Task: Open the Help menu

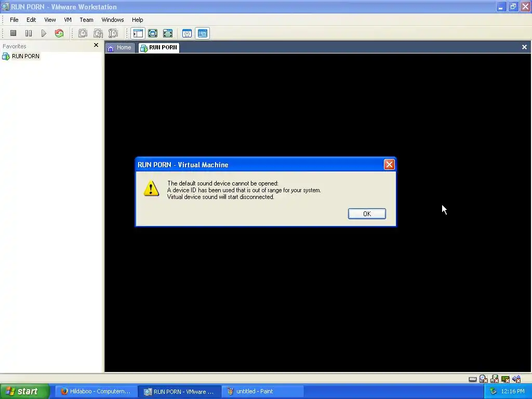Action: click(x=137, y=20)
